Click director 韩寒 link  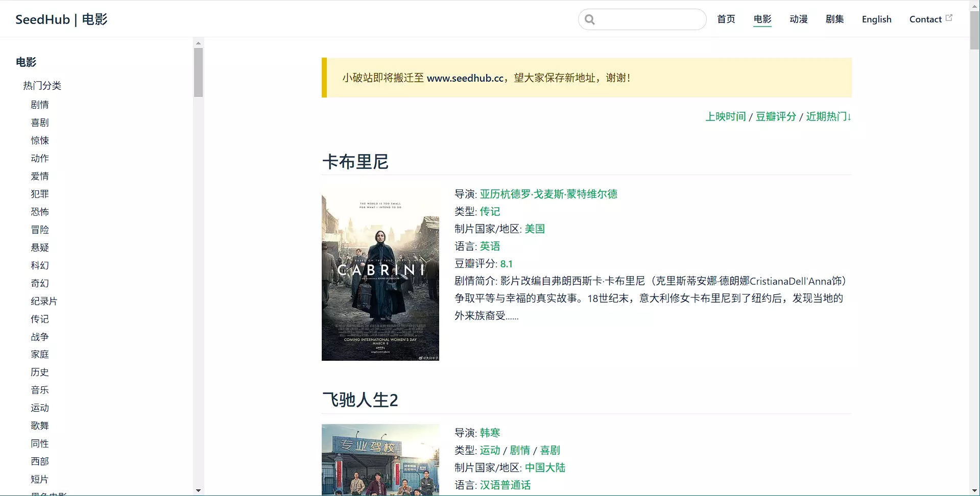click(x=490, y=433)
